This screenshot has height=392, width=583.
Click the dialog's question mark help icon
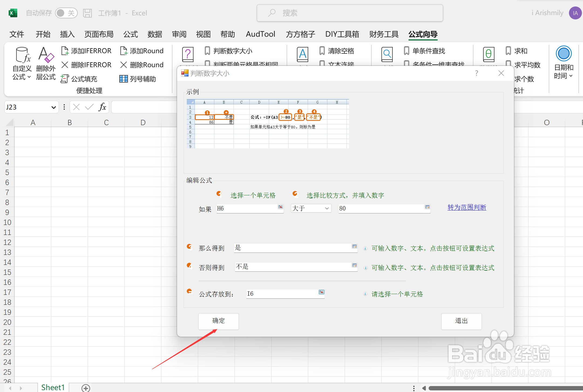click(x=477, y=73)
